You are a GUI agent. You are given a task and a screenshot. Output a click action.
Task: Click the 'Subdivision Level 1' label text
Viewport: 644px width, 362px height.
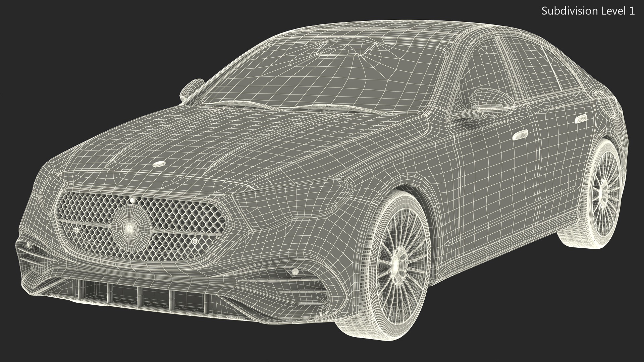pos(588,11)
